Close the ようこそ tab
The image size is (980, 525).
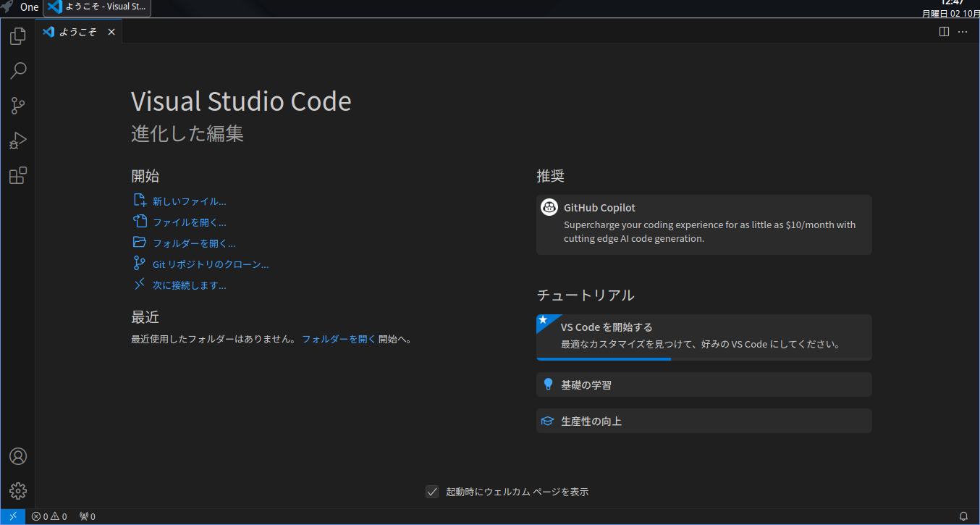[111, 32]
